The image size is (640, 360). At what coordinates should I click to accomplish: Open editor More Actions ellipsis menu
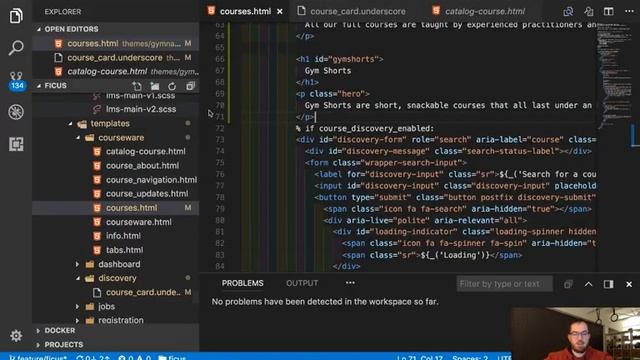tap(629, 11)
